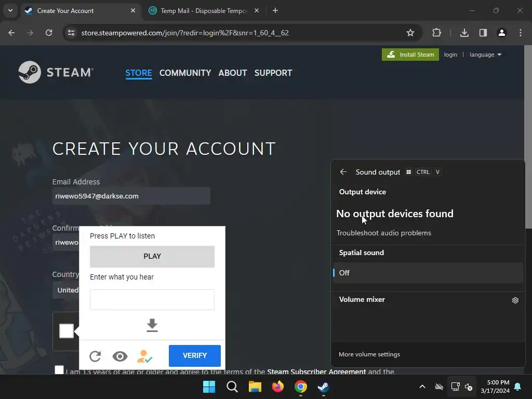Open the Country selection dropdown
Viewport: 532px width, 399px height.
click(x=66, y=290)
